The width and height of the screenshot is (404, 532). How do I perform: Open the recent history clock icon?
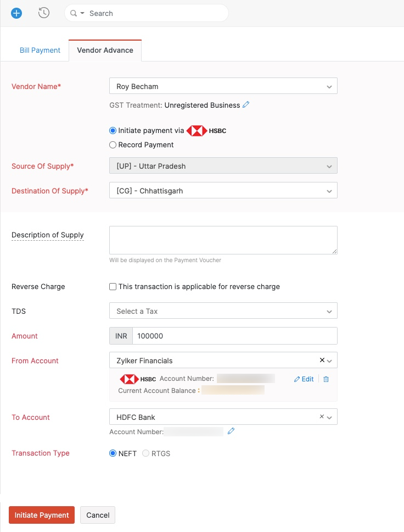[44, 13]
